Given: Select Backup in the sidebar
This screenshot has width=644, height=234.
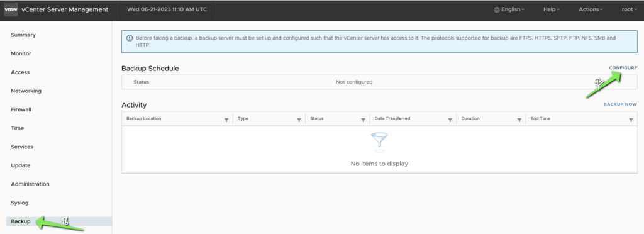Looking at the screenshot, I should coord(58,221).
